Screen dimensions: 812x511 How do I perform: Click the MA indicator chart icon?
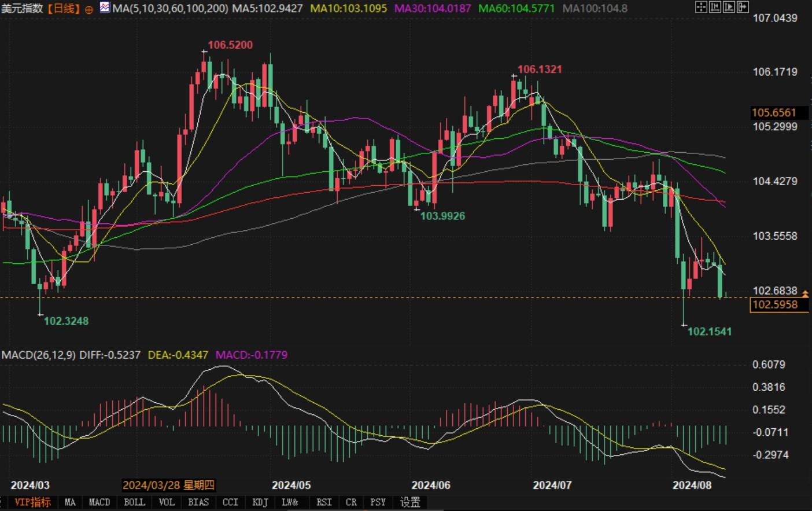104,8
